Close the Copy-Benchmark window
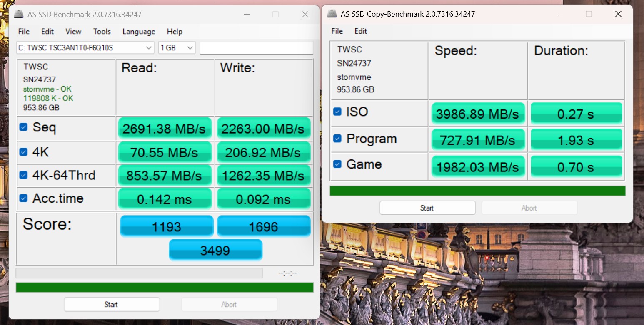Viewport: 644px width, 325px height. coord(618,14)
